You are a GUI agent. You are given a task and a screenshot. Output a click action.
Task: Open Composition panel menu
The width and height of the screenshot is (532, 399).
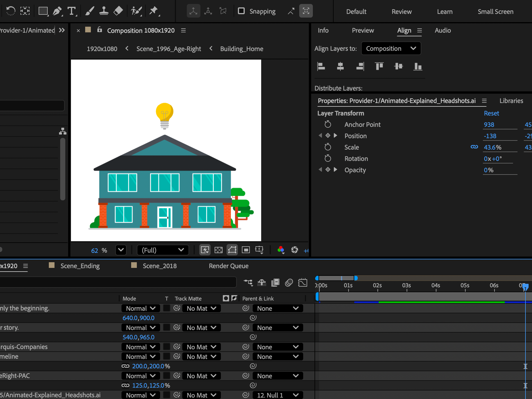pos(183,30)
